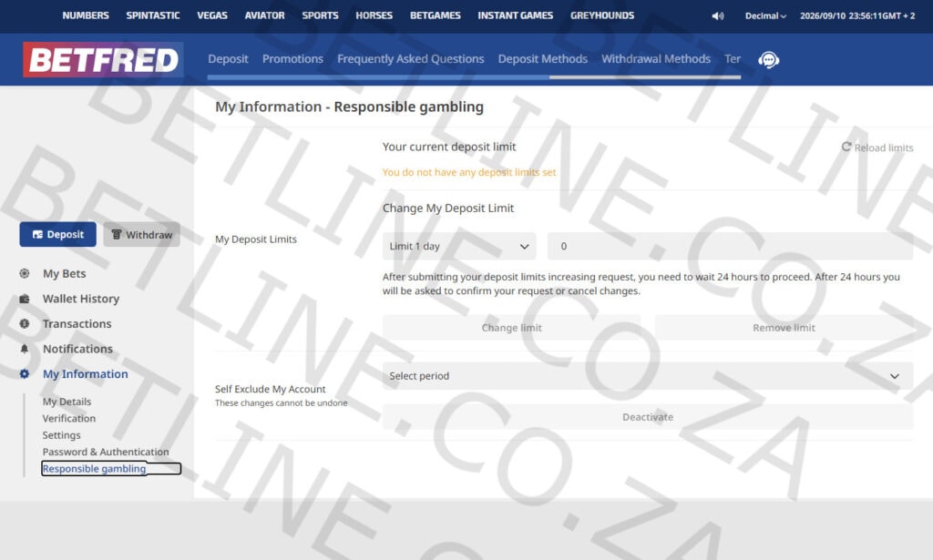
Task: Click the Notifications bell icon
Action: coord(25,349)
